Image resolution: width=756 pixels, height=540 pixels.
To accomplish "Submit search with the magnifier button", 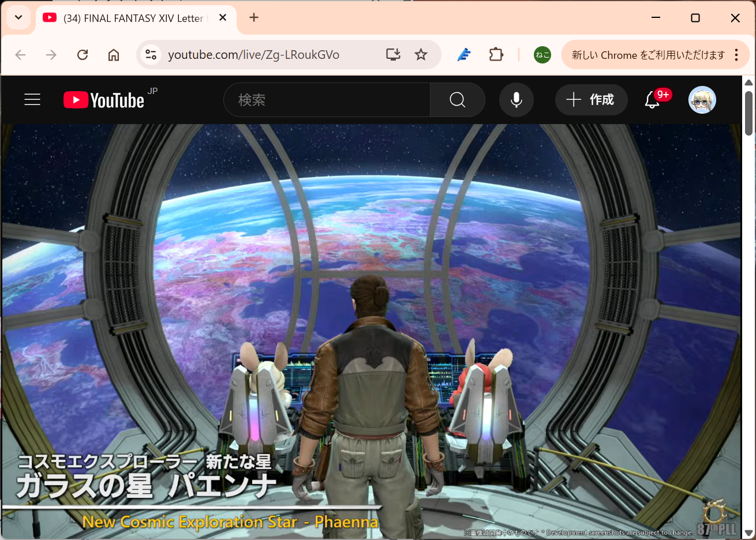I will tap(458, 100).
